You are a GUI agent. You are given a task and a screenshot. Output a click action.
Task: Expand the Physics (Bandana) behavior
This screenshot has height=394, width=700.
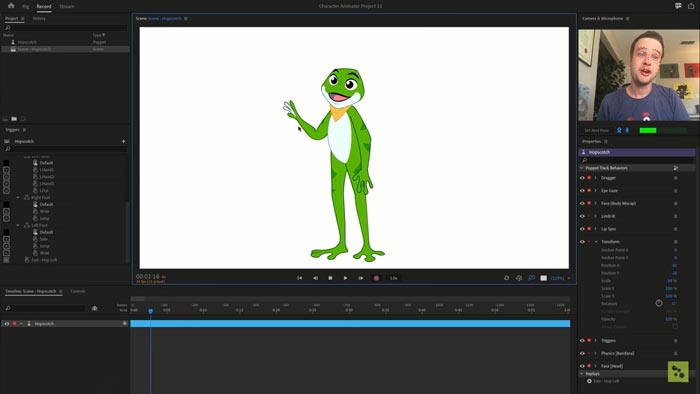pyautogui.click(x=596, y=353)
